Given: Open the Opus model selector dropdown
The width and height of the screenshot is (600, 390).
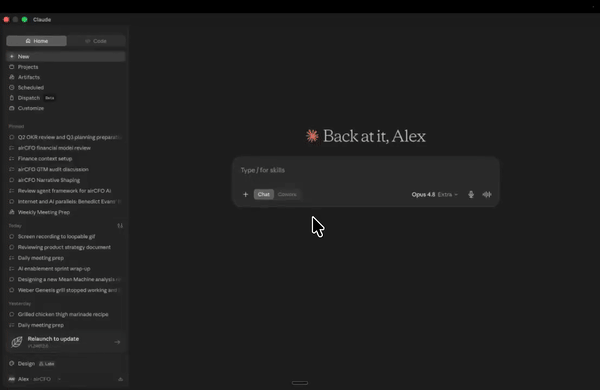Looking at the screenshot, I should pyautogui.click(x=435, y=194).
